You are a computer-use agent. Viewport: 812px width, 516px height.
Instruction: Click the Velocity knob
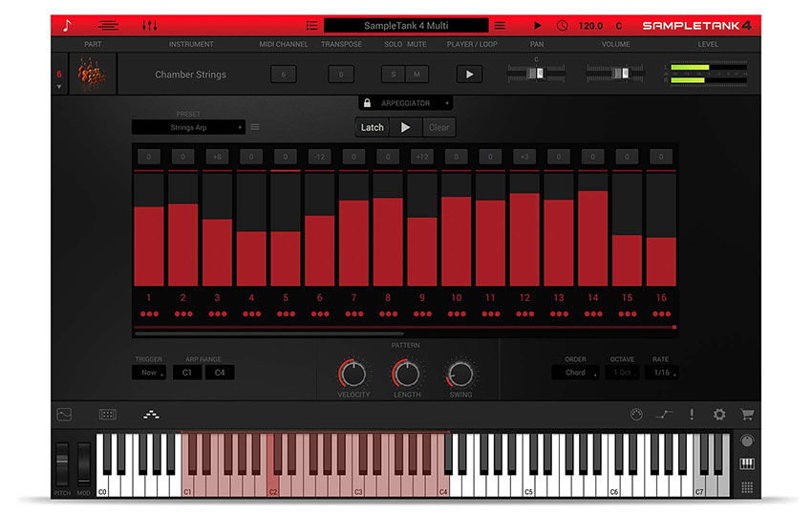[x=353, y=374]
